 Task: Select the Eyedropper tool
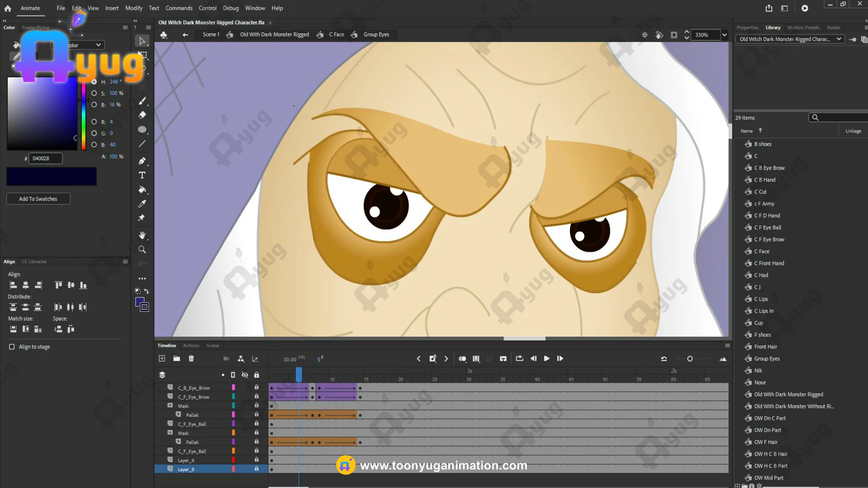[142, 204]
